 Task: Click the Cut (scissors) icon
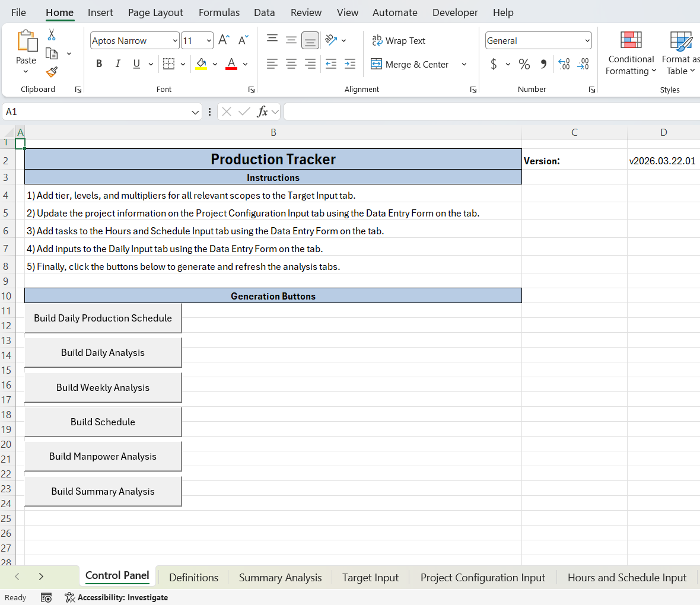coord(52,36)
